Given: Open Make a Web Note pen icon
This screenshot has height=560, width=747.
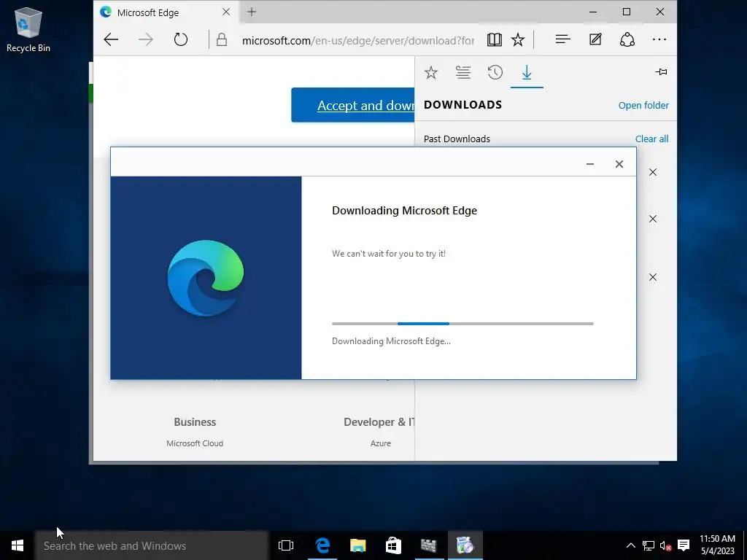Looking at the screenshot, I should click(595, 39).
